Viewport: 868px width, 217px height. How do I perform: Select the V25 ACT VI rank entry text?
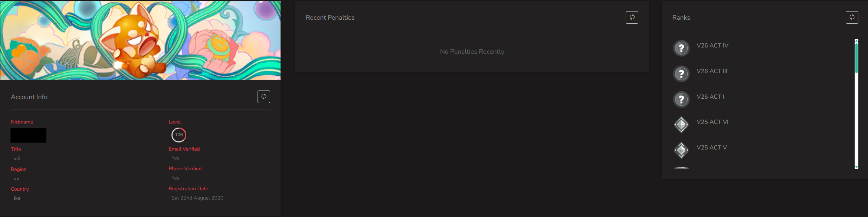[713, 122]
